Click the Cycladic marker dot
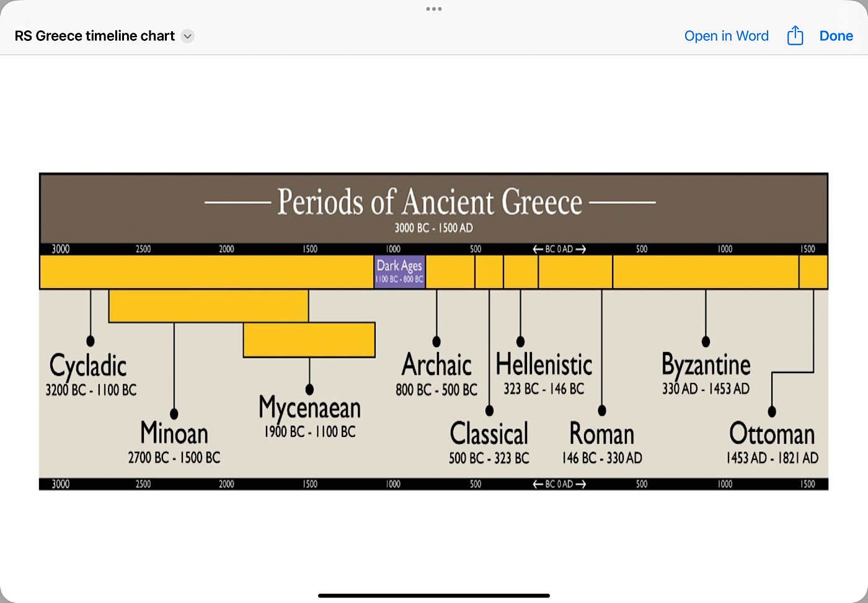Screen dimensions: 868x603 (x=91, y=341)
